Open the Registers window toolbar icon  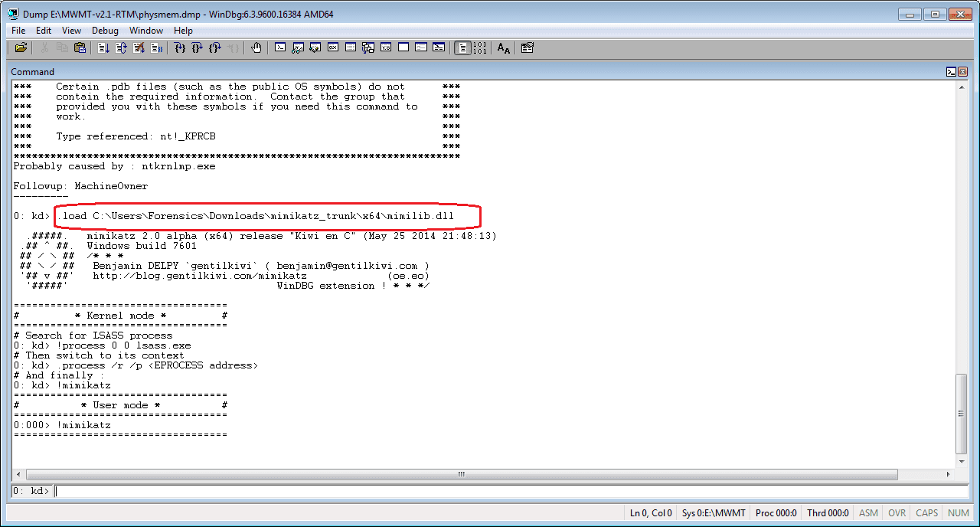click(x=333, y=47)
